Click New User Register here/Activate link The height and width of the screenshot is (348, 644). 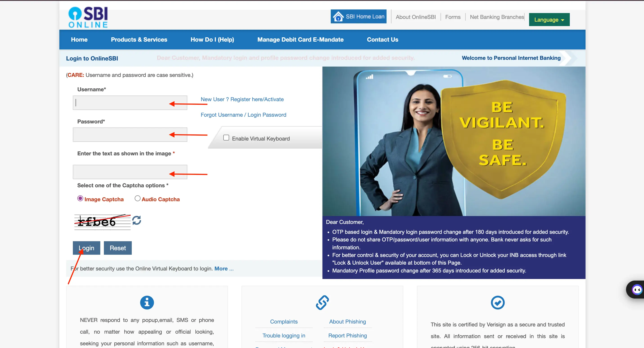[x=242, y=99]
